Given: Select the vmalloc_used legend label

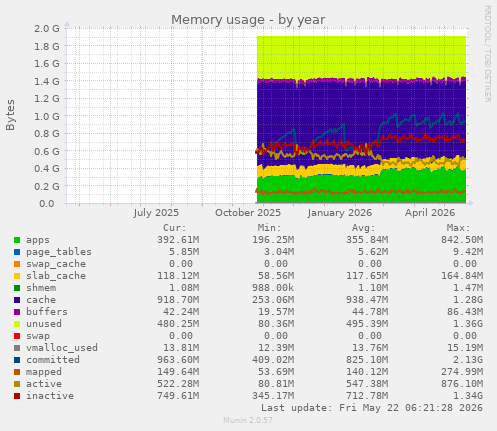Looking at the screenshot, I should (62, 348).
